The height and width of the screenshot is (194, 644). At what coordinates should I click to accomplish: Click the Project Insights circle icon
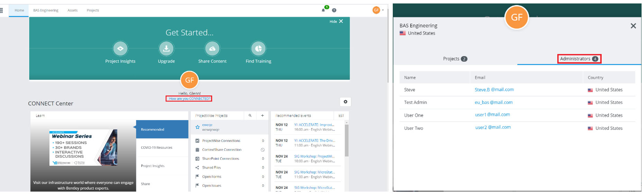(x=120, y=49)
